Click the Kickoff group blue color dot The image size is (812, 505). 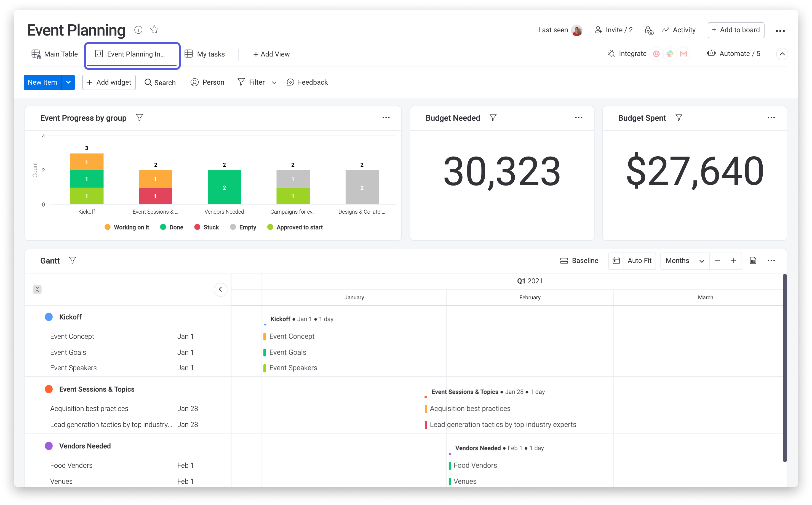coord(49,317)
